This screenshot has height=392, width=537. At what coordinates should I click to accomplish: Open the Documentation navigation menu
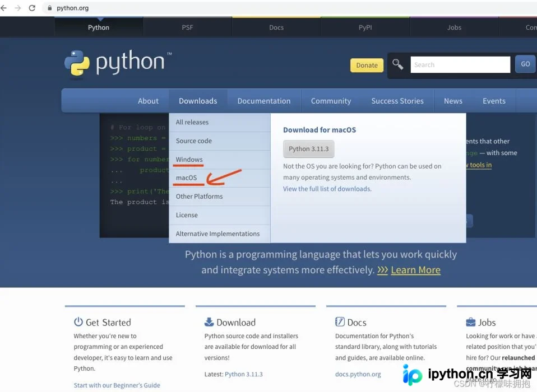pos(264,101)
